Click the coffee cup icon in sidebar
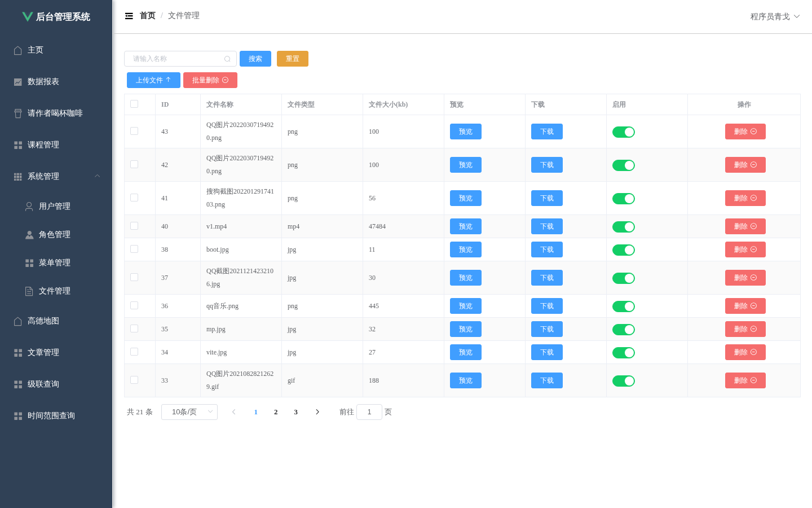 [18, 113]
